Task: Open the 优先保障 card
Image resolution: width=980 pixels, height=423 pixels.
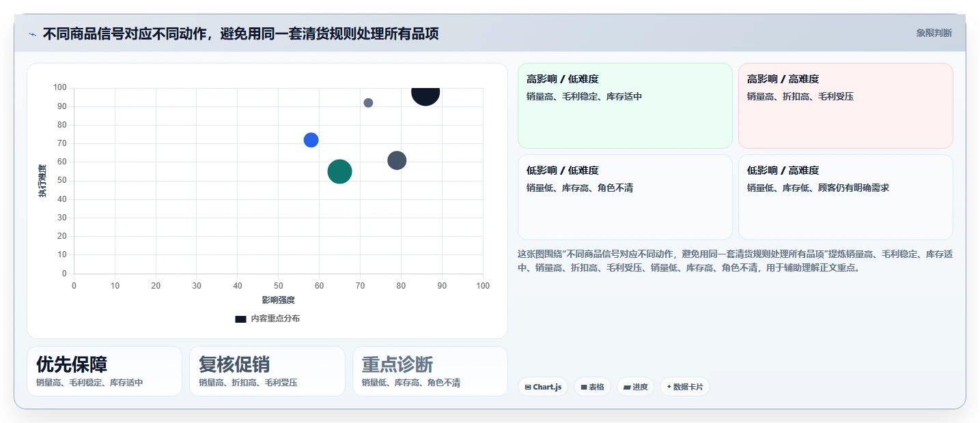Action: pos(104,371)
